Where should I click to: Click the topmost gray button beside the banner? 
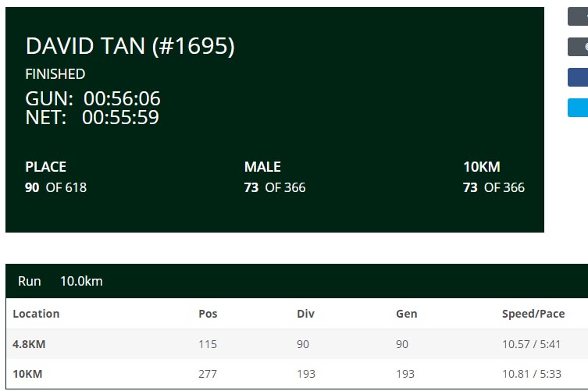tap(578, 16)
